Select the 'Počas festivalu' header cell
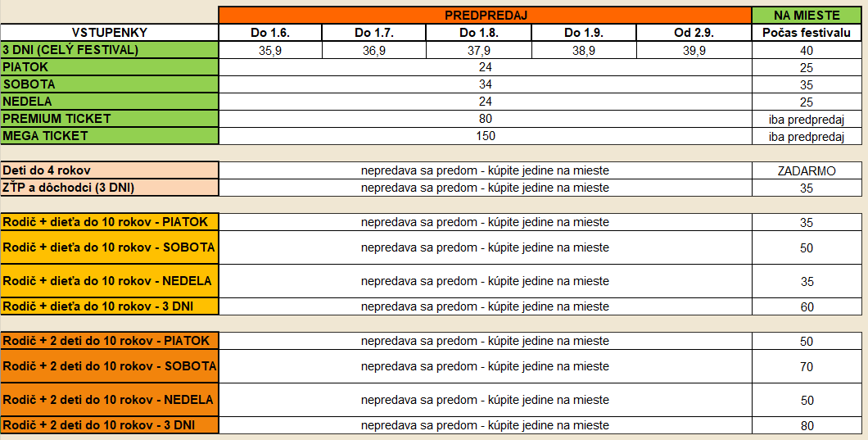868x440 pixels. click(807, 33)
